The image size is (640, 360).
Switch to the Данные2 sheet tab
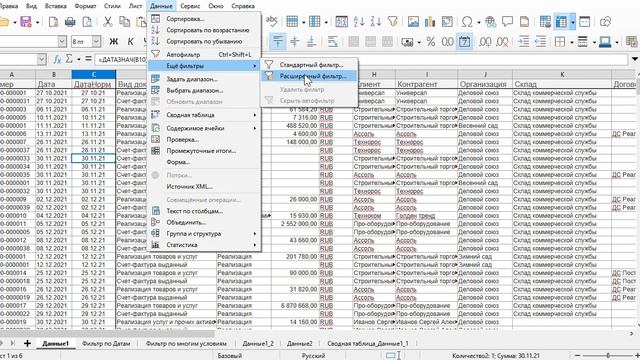[300, 344]
